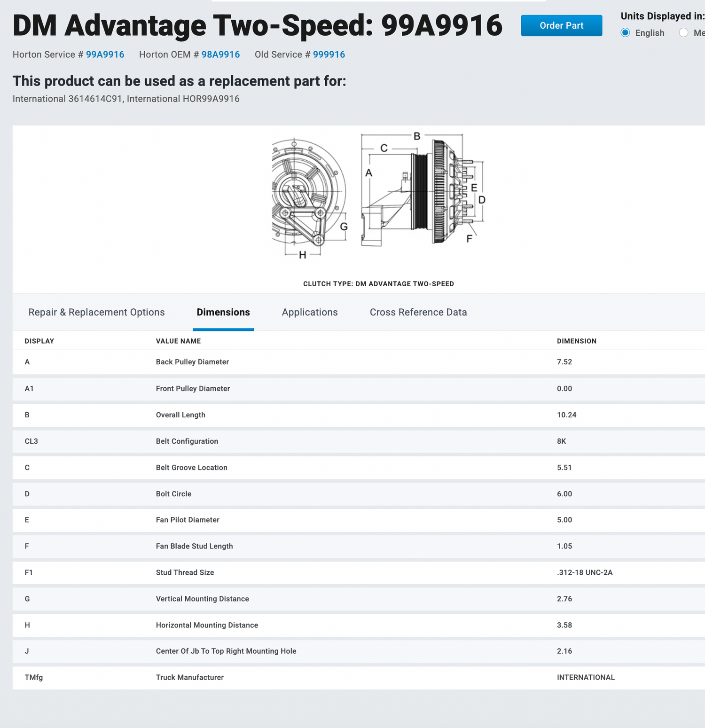Click the DIMENSION column header

[576, 341]
